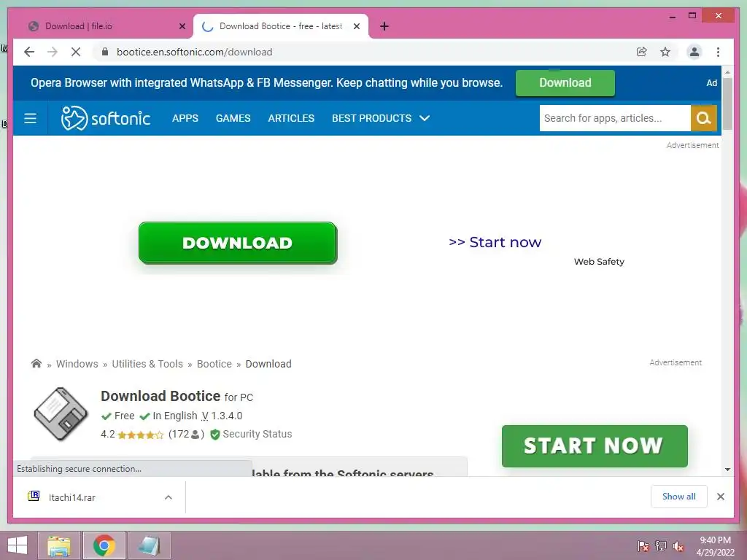Open the APPS menu

click(185, 118)
